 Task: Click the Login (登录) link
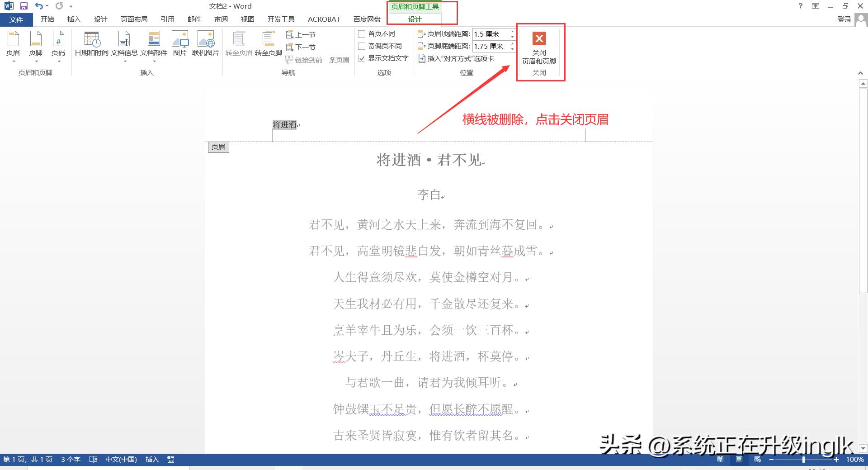point(844,19)
